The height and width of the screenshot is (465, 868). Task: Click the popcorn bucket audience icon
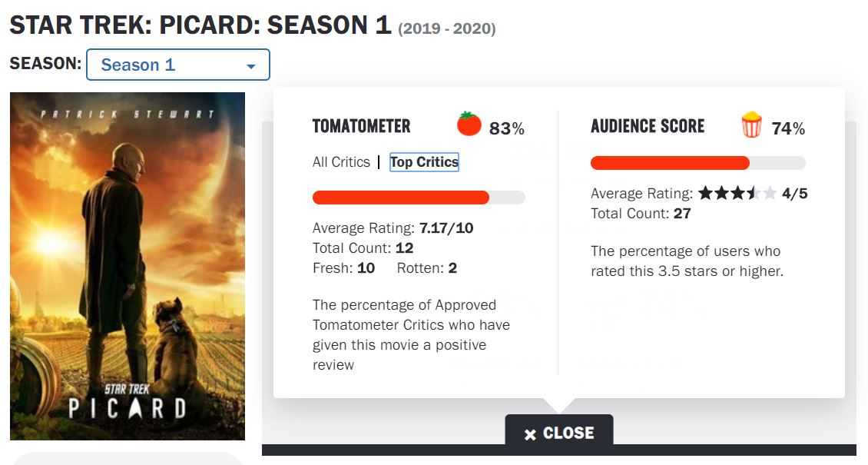point(751,125)
